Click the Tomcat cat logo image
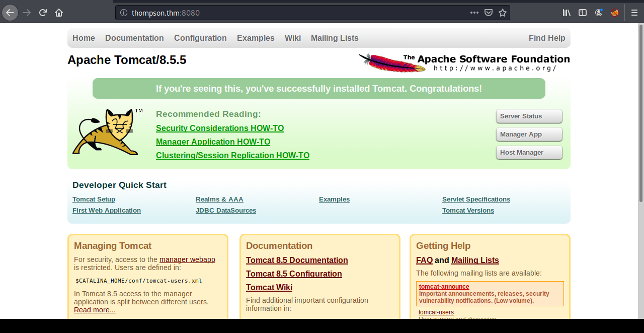Screen dimensions: 644x333 click(x=108, y=131)
